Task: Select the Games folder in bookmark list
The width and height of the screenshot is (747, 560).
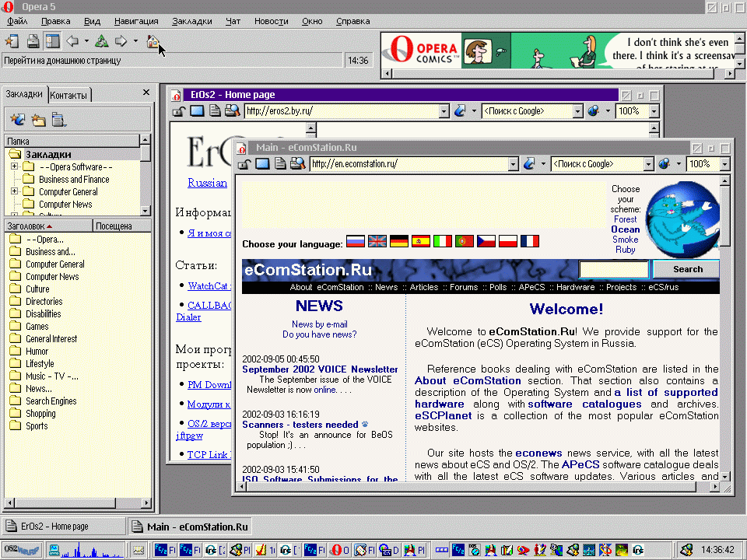Action: [x=37, y=326]
